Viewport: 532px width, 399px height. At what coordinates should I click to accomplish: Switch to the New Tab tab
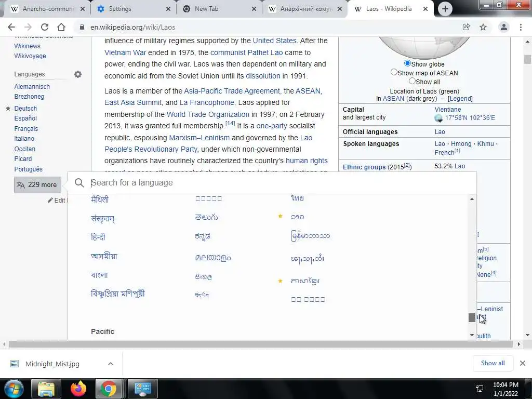219,9
